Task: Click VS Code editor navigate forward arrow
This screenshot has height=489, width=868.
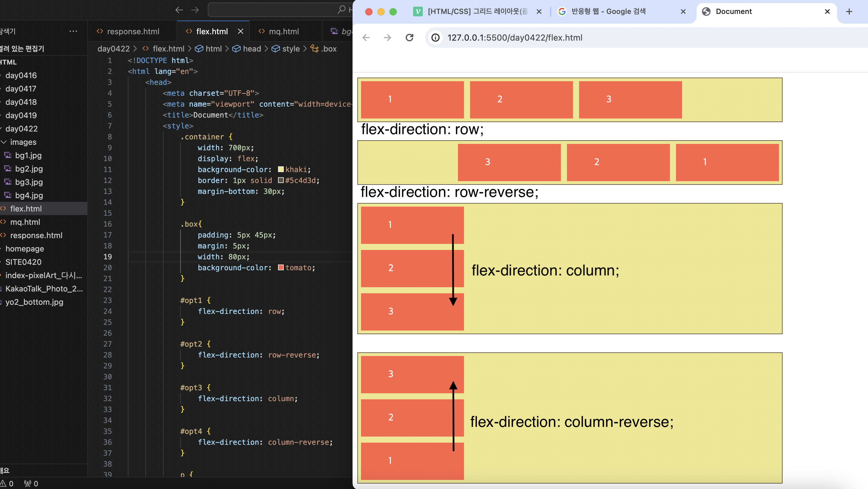Action: 195,10
